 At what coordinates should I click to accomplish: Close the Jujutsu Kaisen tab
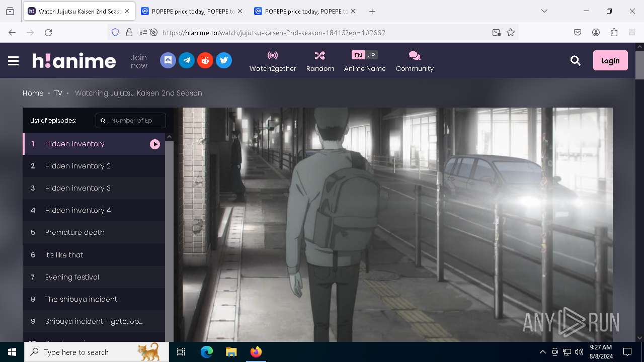[x=127, y=11]
